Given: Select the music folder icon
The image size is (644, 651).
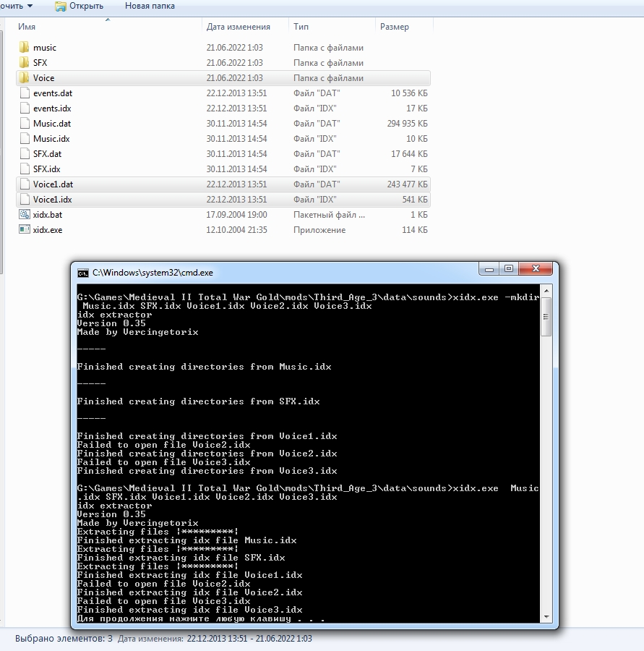Looking at the screenshot, I should tap(24, 47).
